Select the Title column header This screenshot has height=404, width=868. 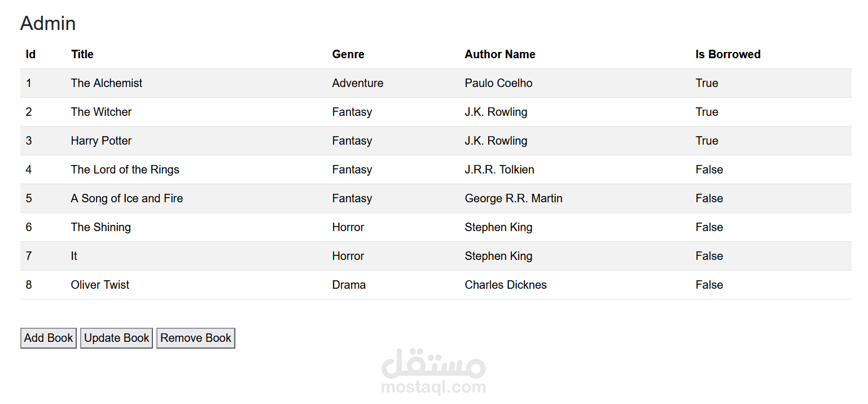82,54
